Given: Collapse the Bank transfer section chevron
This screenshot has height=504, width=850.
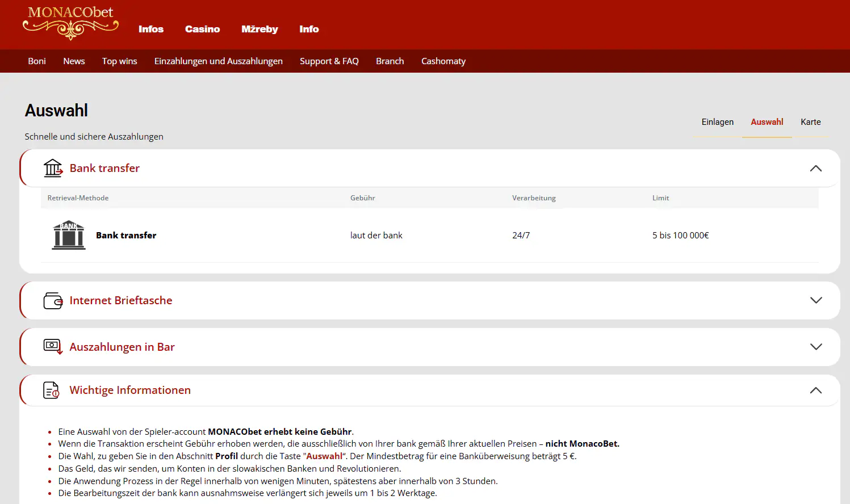Looking at the screenshot, I should [x=816, y=169].
